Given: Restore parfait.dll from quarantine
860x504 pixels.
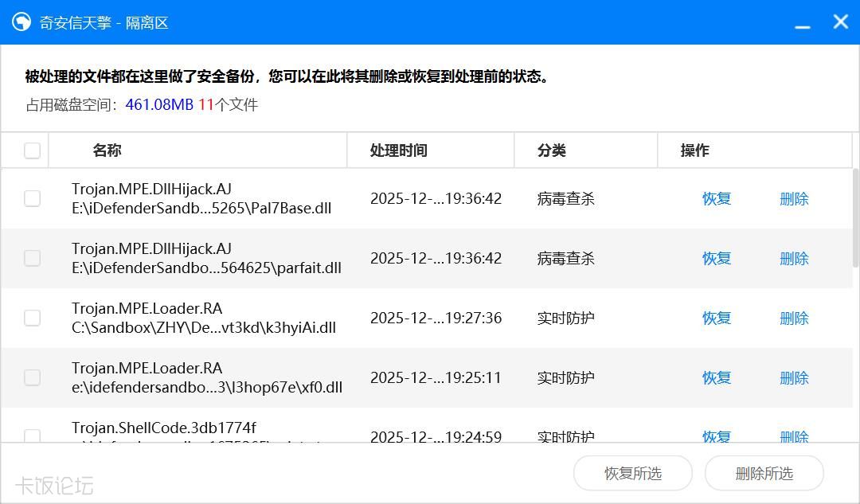Looking at the screenshot, I should tap(716, 259).
